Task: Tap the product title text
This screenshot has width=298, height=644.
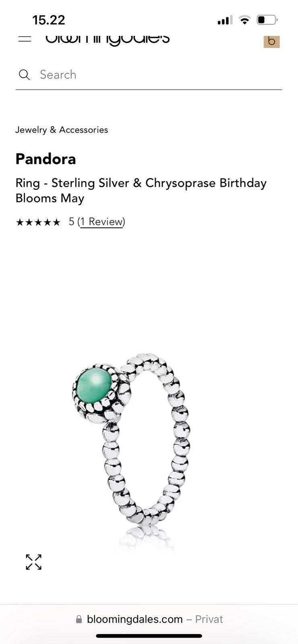Action: [x=141, y=190]
